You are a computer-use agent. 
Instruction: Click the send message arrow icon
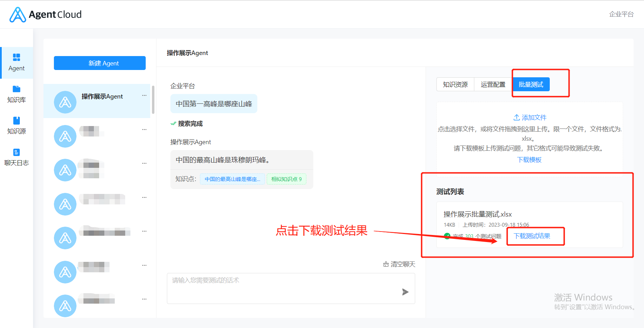click(x=405, y=292)
